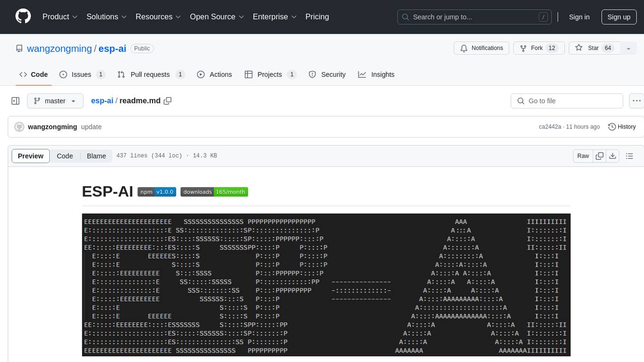644x362 pixels.
Task: Click Sign in link
Action: coord(579,17)
